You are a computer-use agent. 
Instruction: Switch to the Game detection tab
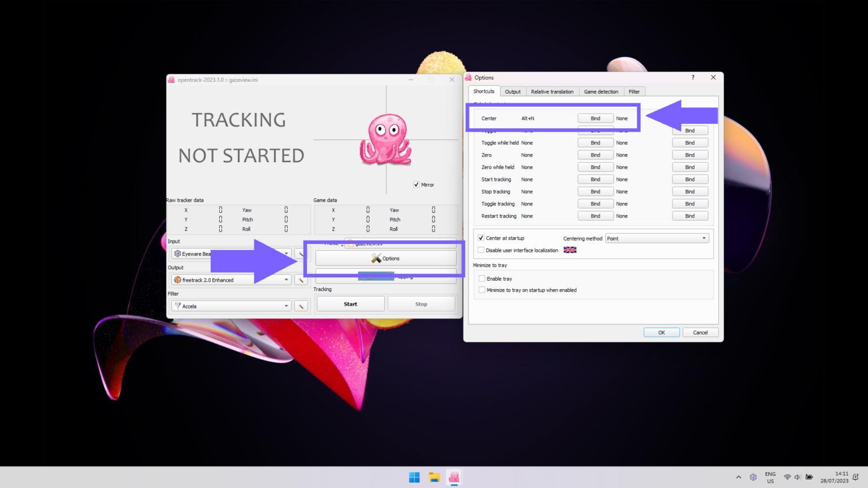(x=601, y=91)
